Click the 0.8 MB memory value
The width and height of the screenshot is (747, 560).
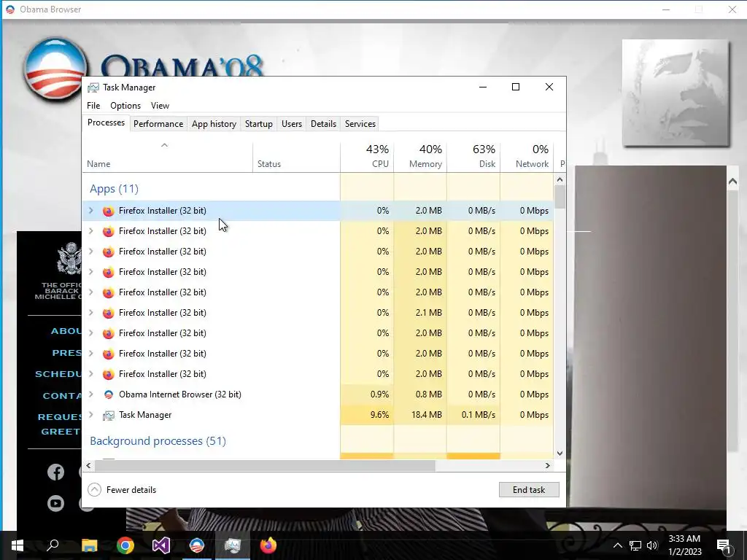click(428, 394)
